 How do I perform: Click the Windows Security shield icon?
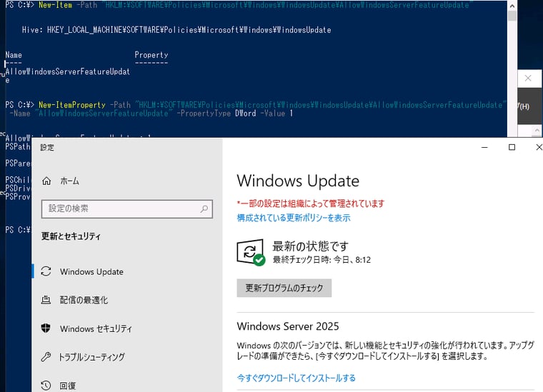[x=46, y=328]
